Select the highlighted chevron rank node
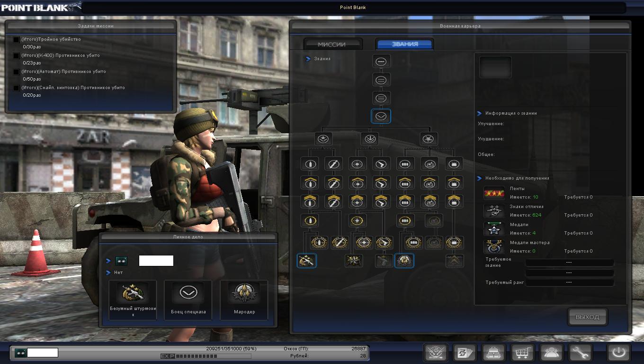 pyautogui.click(x=381, y=116)
